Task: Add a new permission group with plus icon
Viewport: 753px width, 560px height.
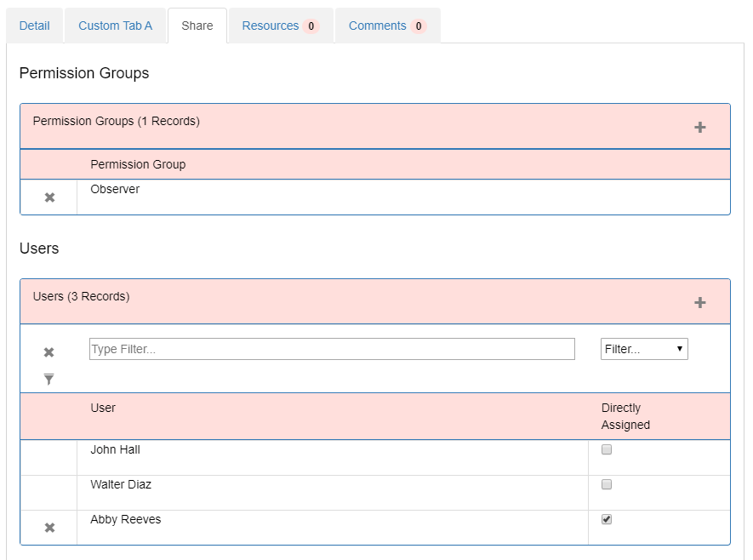Action: (x=699, y=128)
